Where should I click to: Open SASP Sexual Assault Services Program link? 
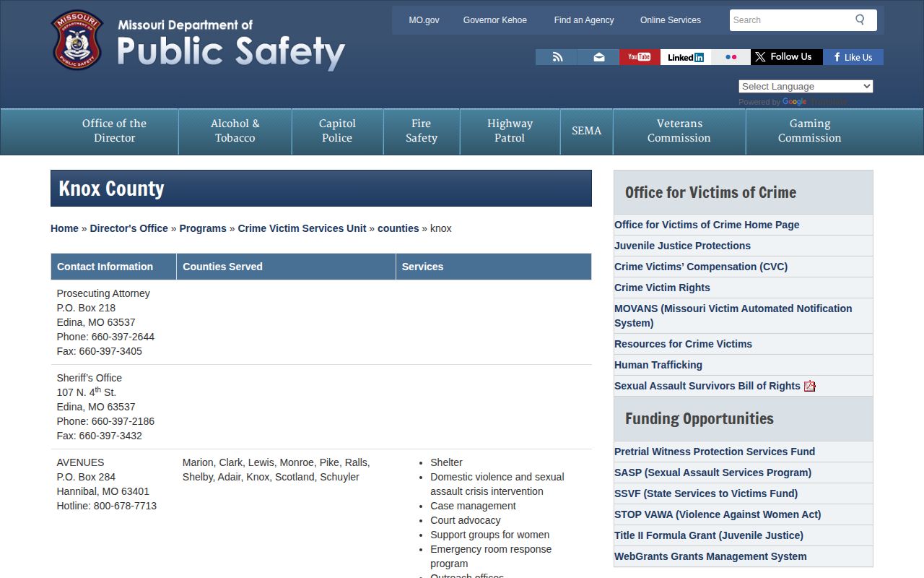(x=712, y=473)
